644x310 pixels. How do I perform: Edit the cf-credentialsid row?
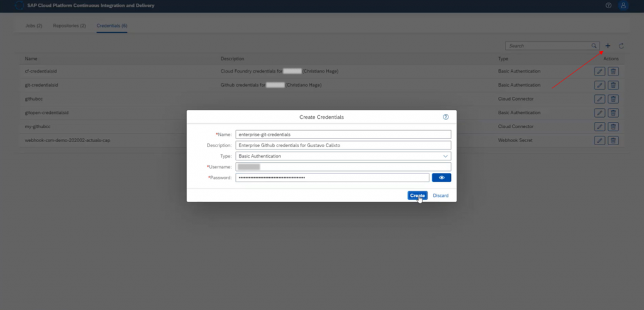pos(599,72)
